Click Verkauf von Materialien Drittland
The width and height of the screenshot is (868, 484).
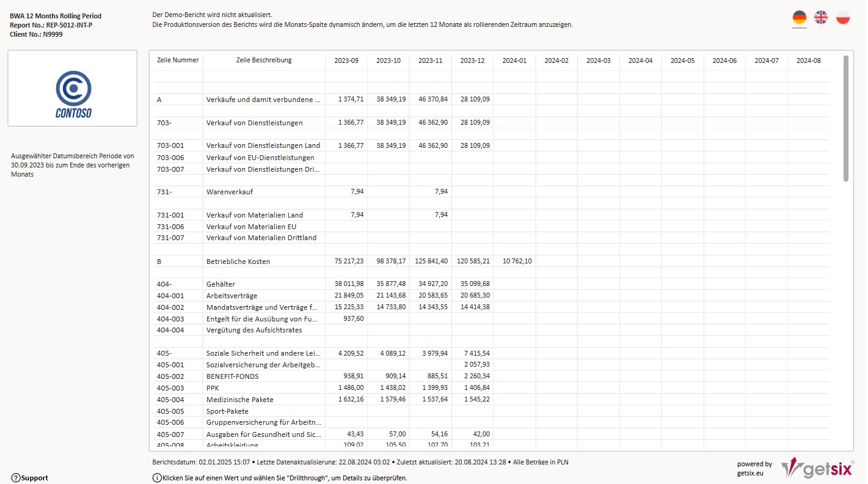pos(261,238)
